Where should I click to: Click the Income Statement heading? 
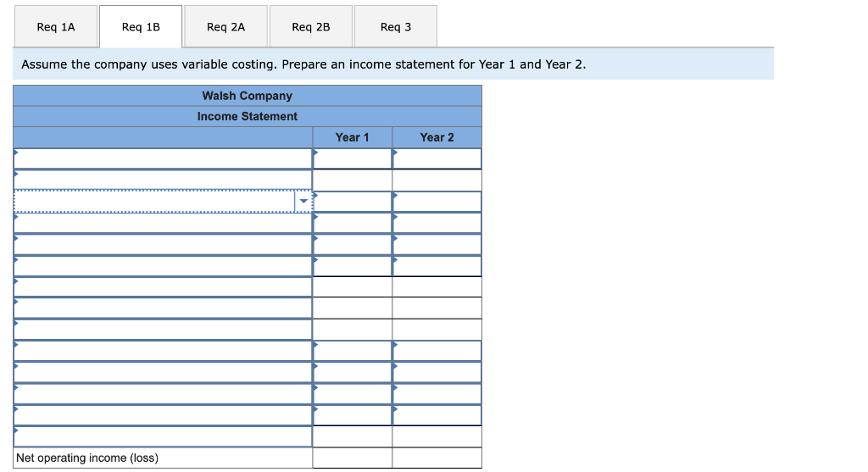point(248,116)
